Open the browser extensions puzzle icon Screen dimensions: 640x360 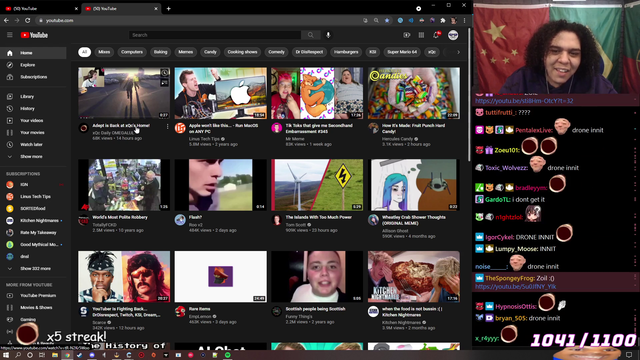[x=443, y=20]
